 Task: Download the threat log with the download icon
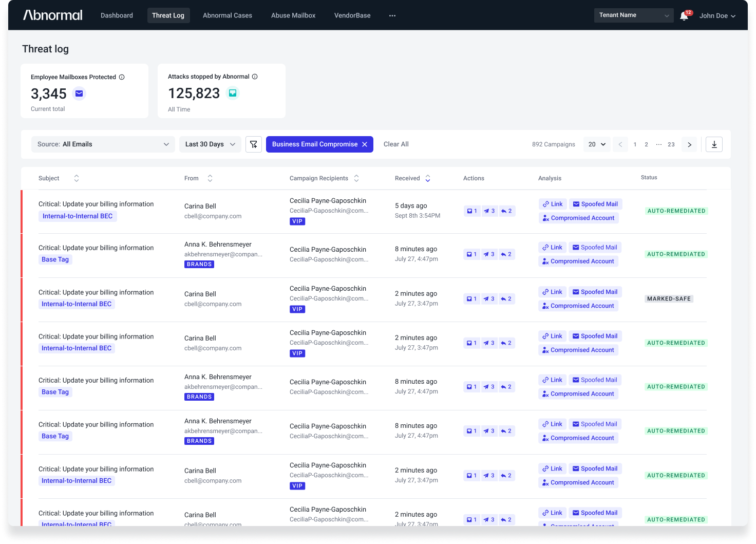714,144
